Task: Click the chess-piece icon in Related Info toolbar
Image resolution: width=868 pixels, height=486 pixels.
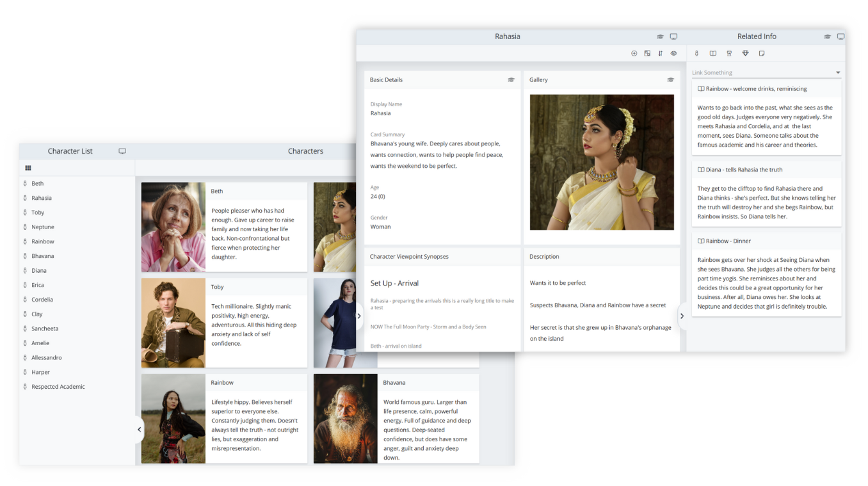Action: [x=729, y=53]
